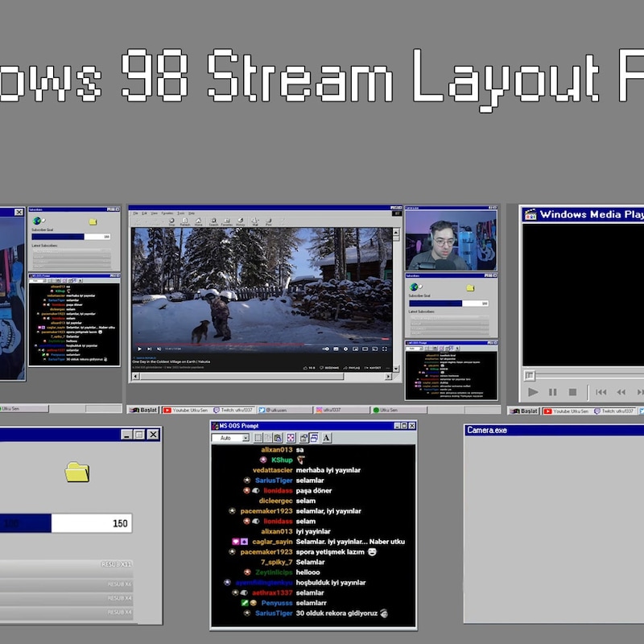Viewport: 644px width, 644px height.
Task: Open the YouTube player settings gear
Action: pyautogui.click(x=345, y=348)
